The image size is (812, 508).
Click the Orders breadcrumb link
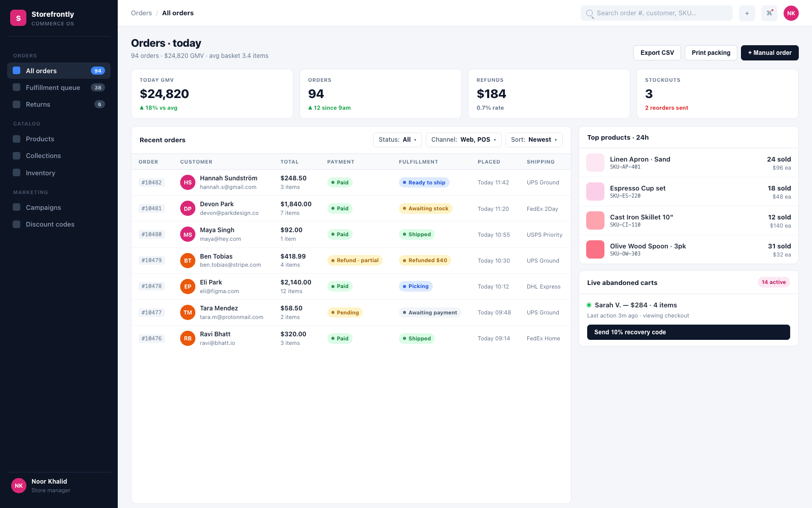tap(141, 13)
